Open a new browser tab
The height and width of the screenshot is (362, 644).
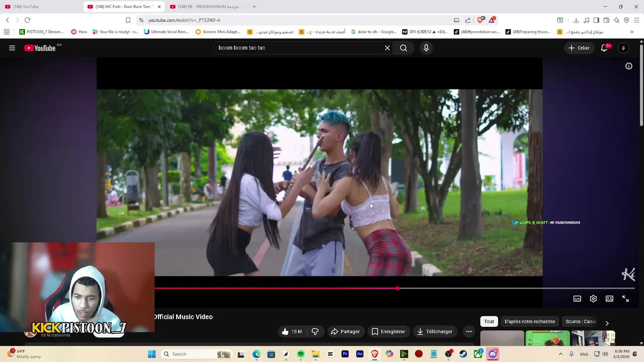pyautogui.click(x=254, y=7)
